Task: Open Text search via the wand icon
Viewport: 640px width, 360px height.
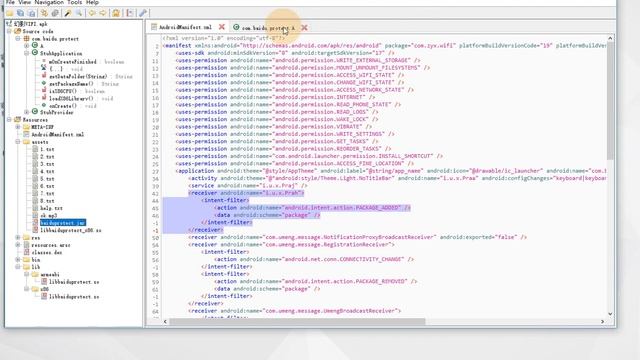Action: click(x=68, y=13)
